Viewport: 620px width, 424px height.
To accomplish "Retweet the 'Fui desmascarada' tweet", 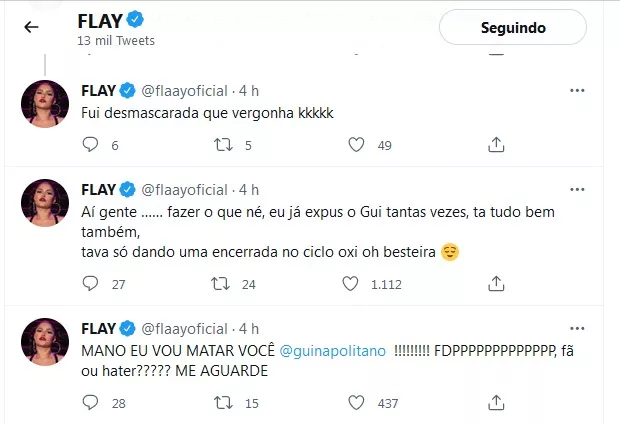I will coord(226,145).
